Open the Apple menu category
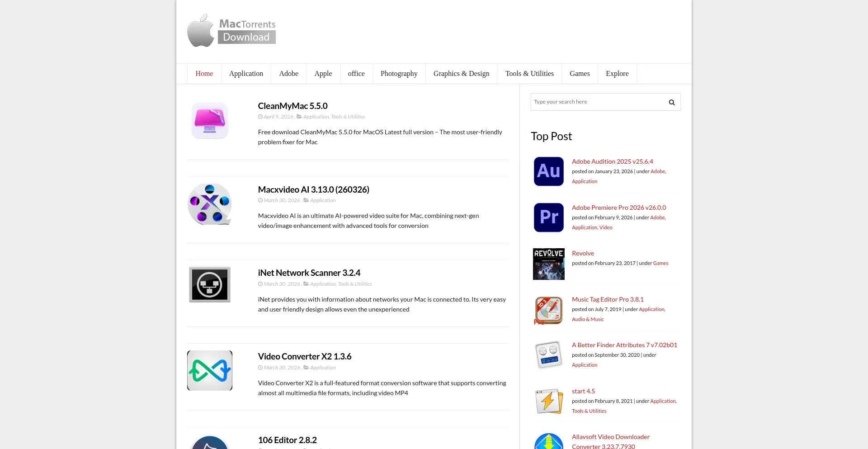 tap(323, 74)
